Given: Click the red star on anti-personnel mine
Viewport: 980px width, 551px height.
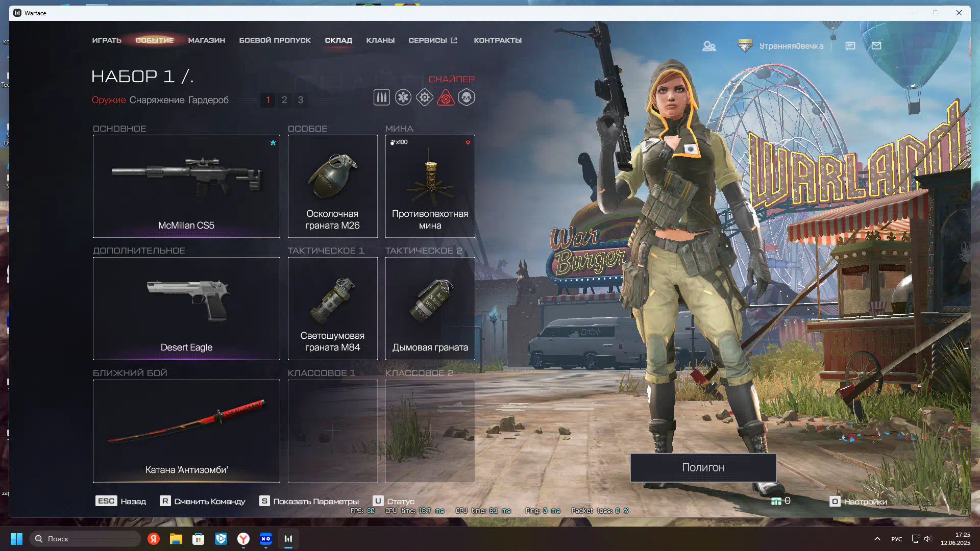Looking at the screenshot, I should [x=468, y=142].
